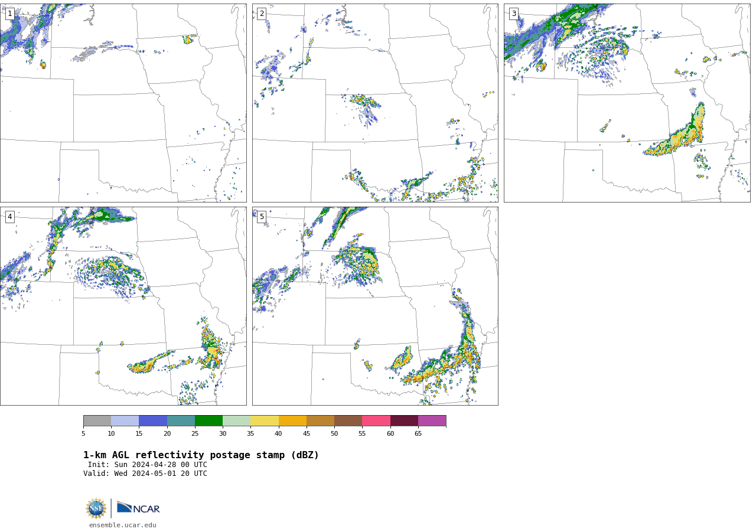Open ensemble member 5 reflectivity panel

375,306
